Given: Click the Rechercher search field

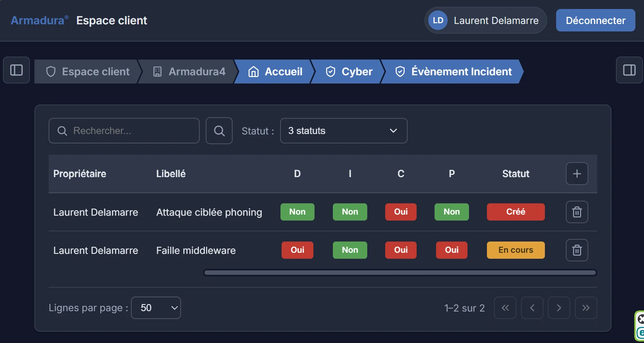Looking at the screenshot, I should pos(124,131).
